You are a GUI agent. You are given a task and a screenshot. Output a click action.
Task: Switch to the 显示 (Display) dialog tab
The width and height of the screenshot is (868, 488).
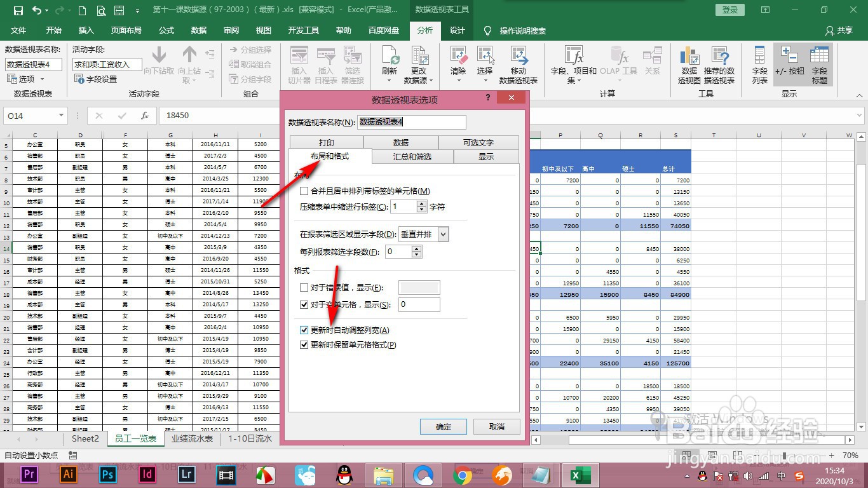coord(486,157)
